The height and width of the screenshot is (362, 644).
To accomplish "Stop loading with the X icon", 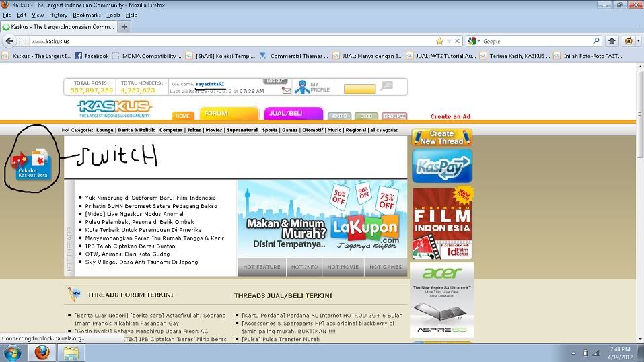I will click(457, 41).
